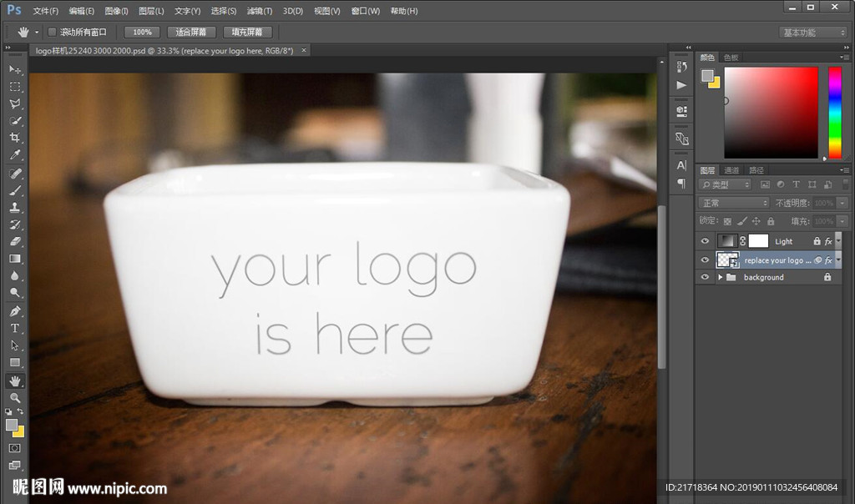Select the Lasso tool
This screenshot has height=504, width=855.
point(15,103)
